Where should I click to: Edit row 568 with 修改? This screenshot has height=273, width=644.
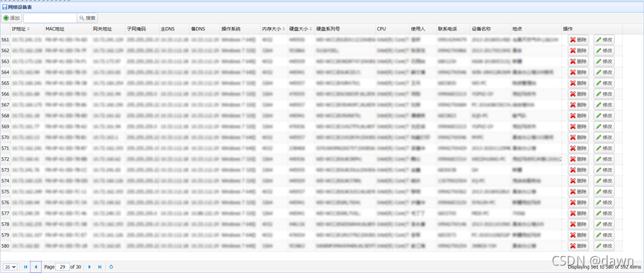604,116
